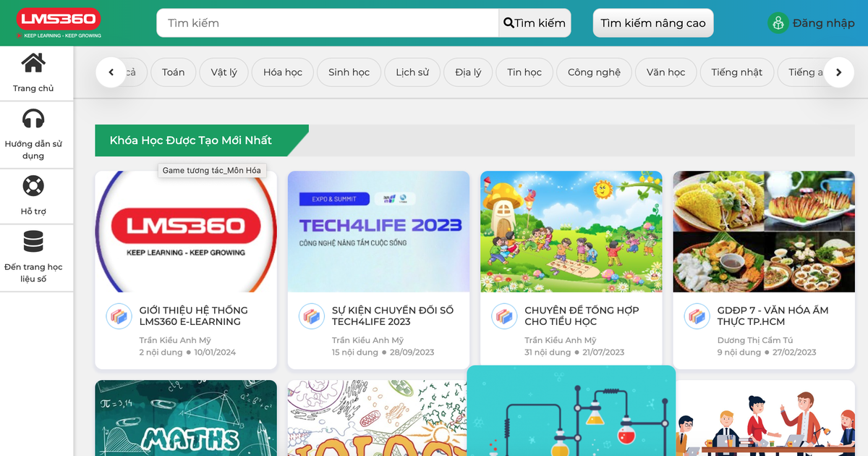Click the magnifier icon on the Tìm kiếm button
The width and height of the screenshot is (868, 456).
[509, 22]
